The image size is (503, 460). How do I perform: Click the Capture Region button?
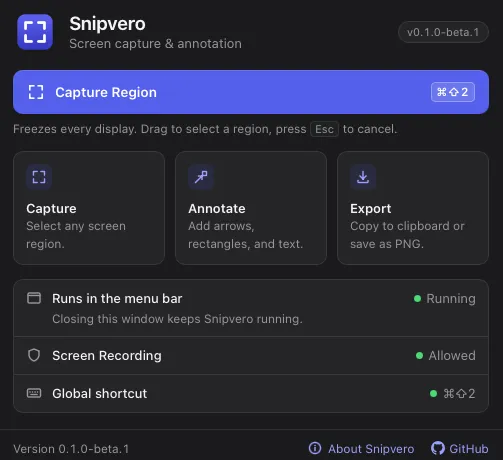point(251,92)
